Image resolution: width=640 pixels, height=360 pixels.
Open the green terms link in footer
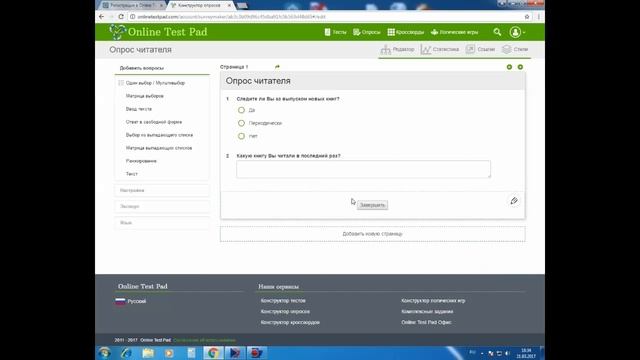204,340
